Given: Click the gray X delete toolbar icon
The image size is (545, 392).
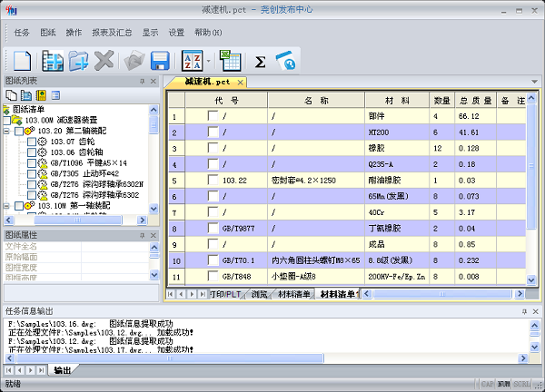Looking at the screenshot, I should pos(104,61).
